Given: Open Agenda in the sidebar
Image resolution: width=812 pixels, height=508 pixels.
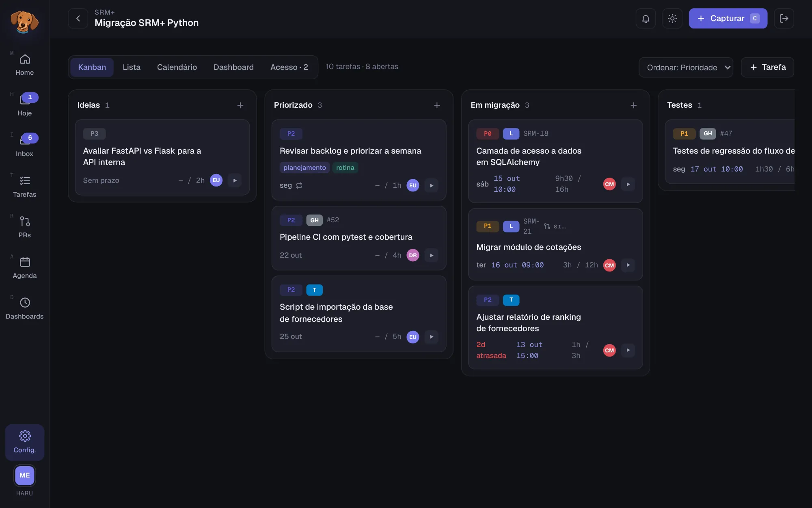Looking at the screenshot, I should (25, 268).
